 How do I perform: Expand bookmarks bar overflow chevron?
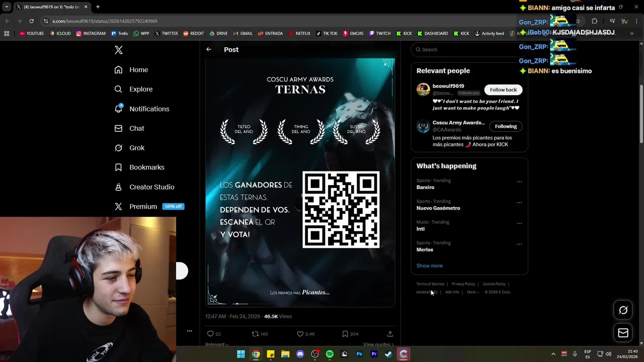coord(632,34)
